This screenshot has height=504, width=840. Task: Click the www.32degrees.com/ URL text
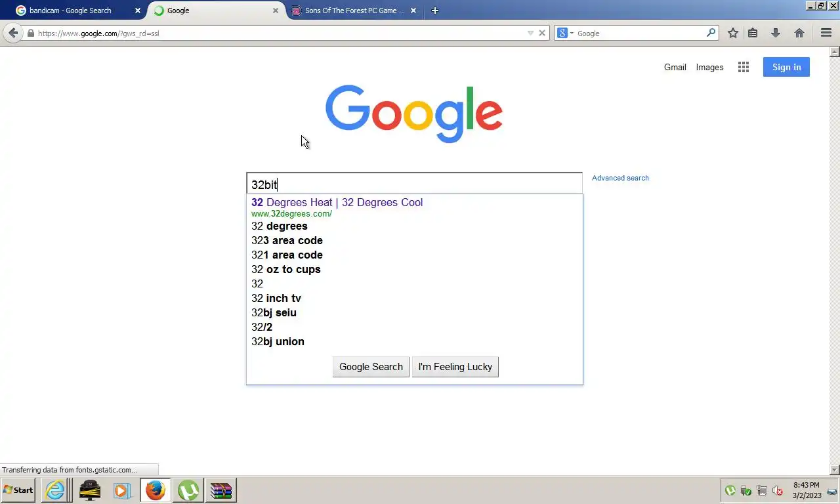[x=291, y=214]
